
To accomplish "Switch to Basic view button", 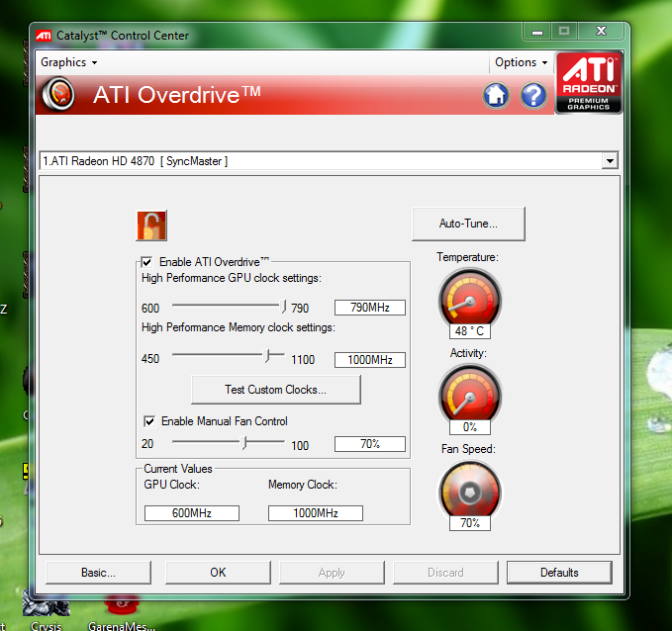I will (x=98, y=573).
